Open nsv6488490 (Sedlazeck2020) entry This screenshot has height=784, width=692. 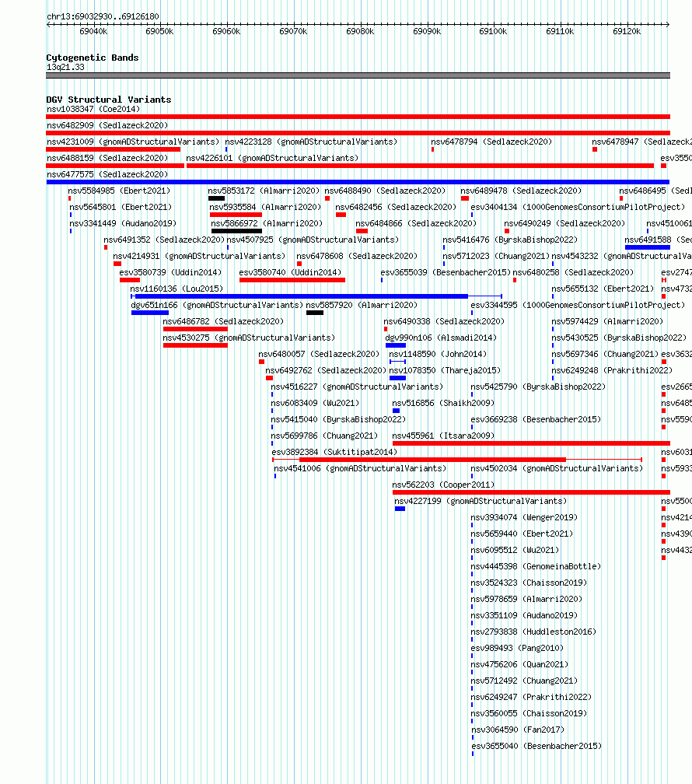(385, 191)
